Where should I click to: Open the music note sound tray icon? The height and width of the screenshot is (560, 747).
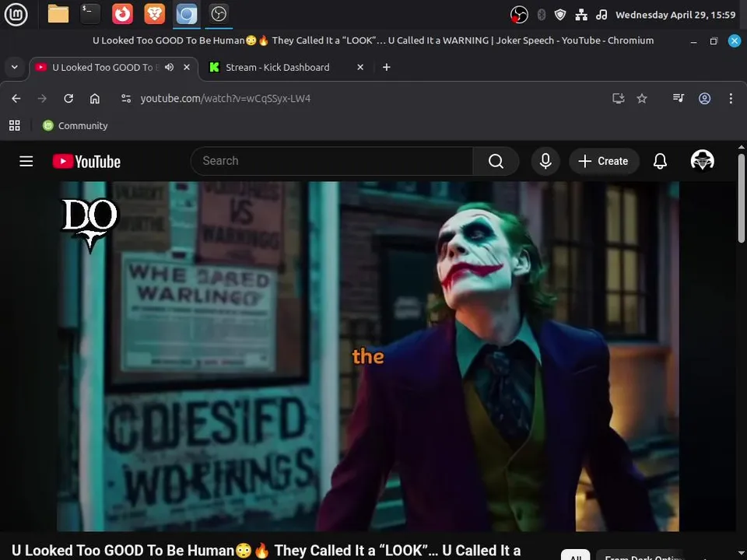tap(601, 15)
